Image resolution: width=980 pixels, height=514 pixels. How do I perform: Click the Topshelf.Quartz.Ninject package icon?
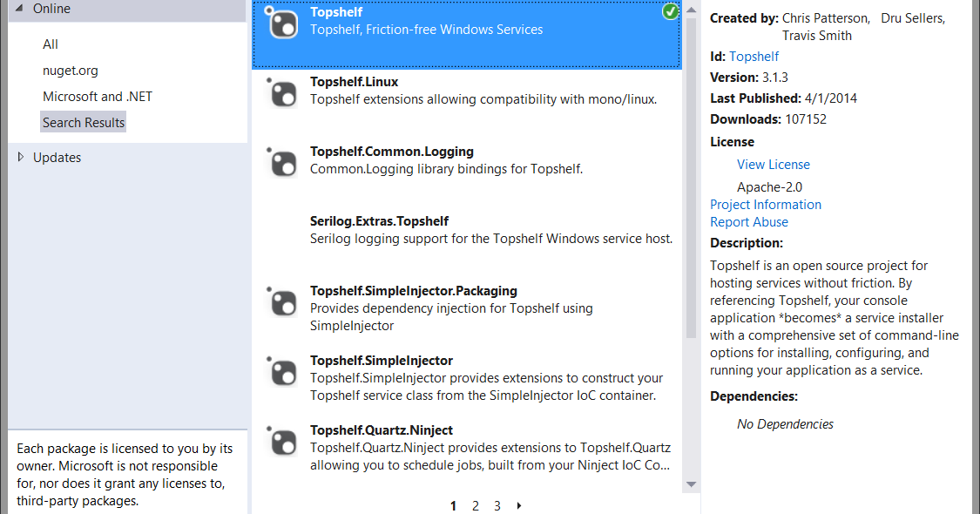[x=282, y=442]
